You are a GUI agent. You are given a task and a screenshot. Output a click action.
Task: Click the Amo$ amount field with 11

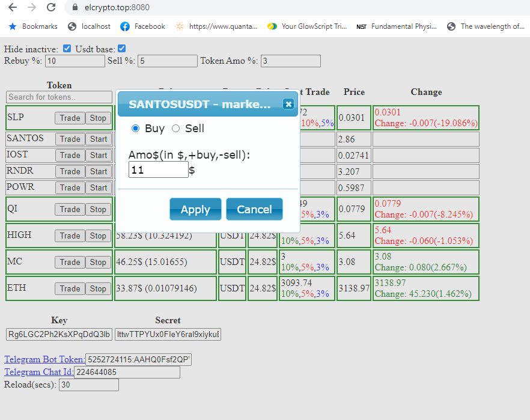(x=158, y=169)
